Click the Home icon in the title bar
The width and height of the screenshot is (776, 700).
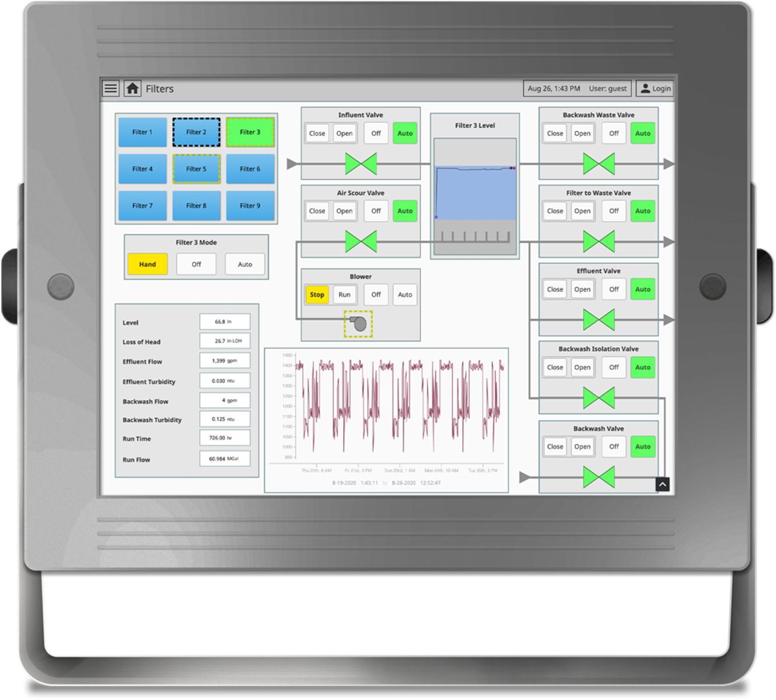(133, 88)
